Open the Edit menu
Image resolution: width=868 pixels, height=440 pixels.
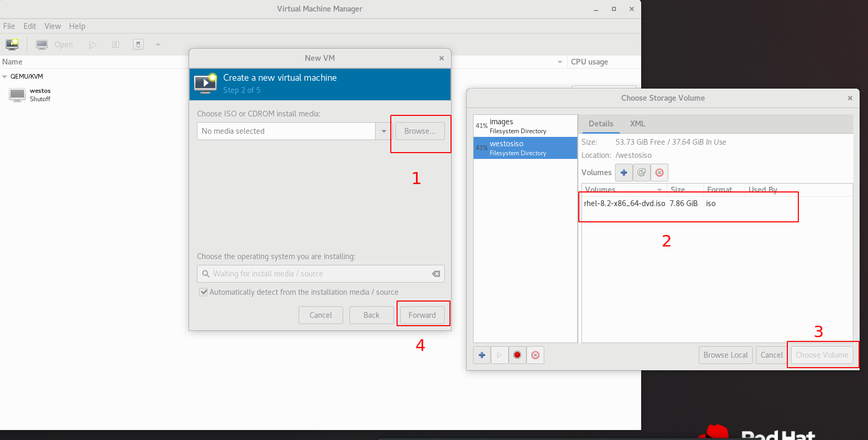pos(30,26)
